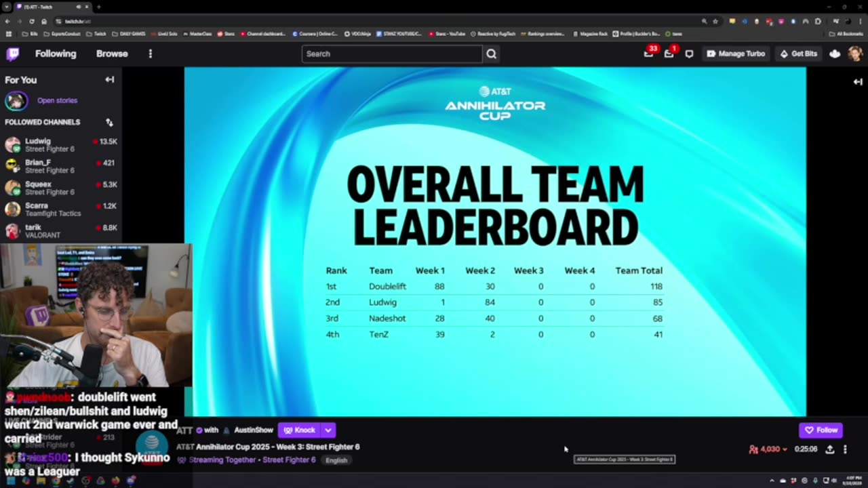Bookmark this page with the star icon
Viewport: 868px width, 488px height.
coord(715,21)
